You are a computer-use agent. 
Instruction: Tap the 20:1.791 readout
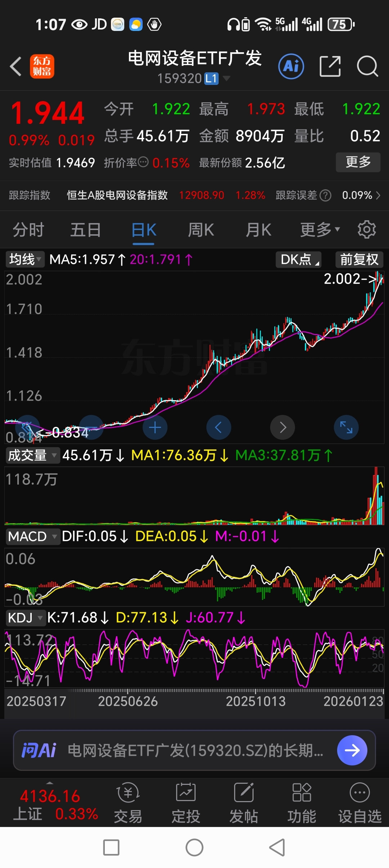[x=161, y=259]
